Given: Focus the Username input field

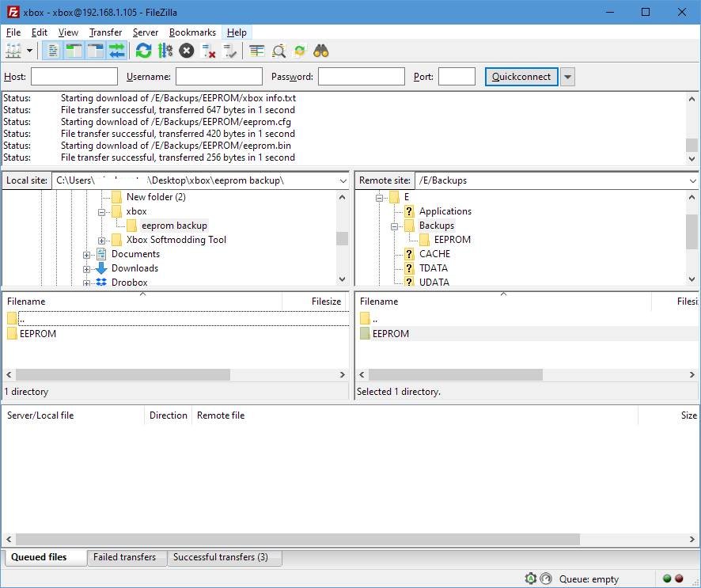Looking at the screenshot, I should (x=219, y=77).
